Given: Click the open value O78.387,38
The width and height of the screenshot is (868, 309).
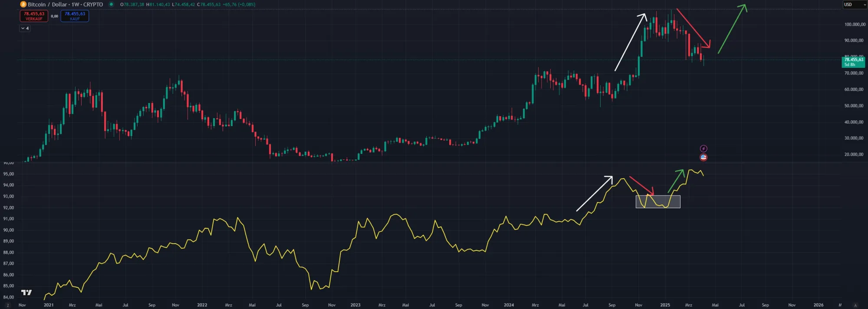Looking at the screenshot, I should click(x=132, y=4).
